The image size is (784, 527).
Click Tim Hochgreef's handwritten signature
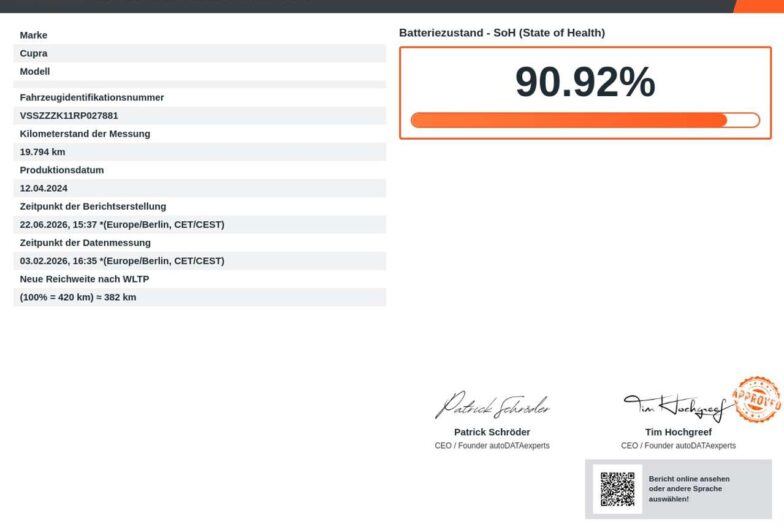click(676, 408)
